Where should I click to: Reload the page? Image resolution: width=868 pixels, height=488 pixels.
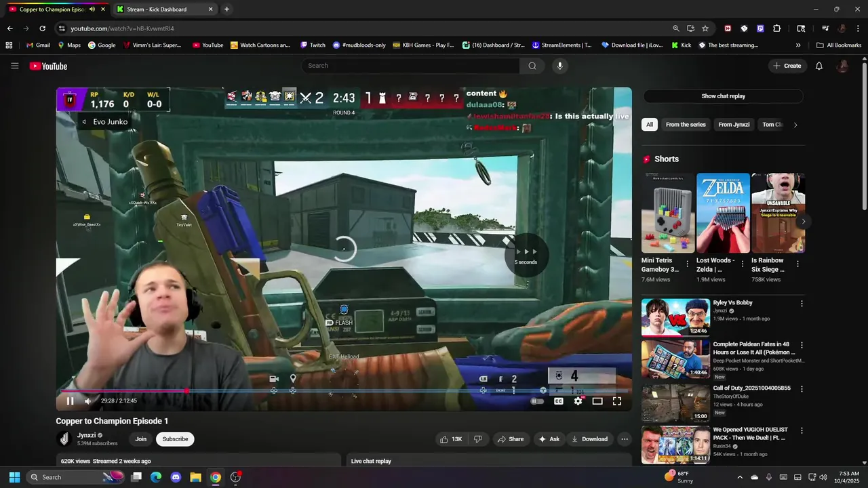click(x=42, y=28)
